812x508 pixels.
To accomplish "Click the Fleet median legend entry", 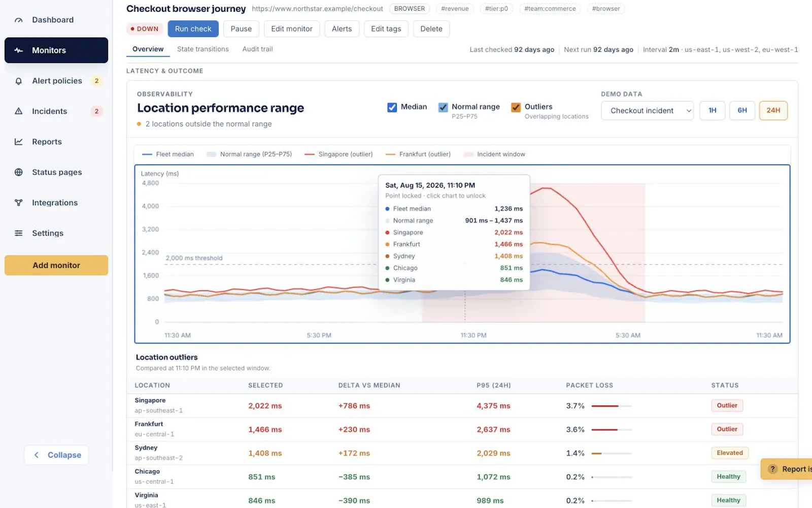I will [168, 154].
